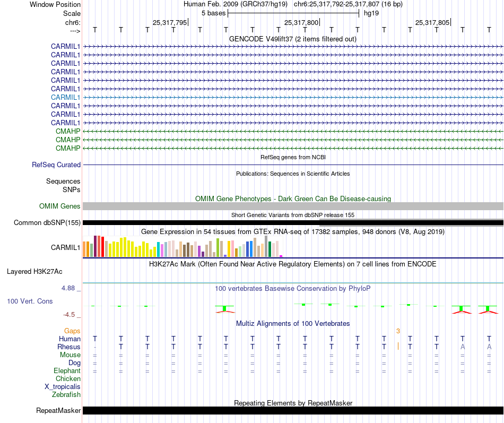Screen dimensions: 504x423
Task: Click the RepeatMasker track label
Action: click(x=58, y=410)
